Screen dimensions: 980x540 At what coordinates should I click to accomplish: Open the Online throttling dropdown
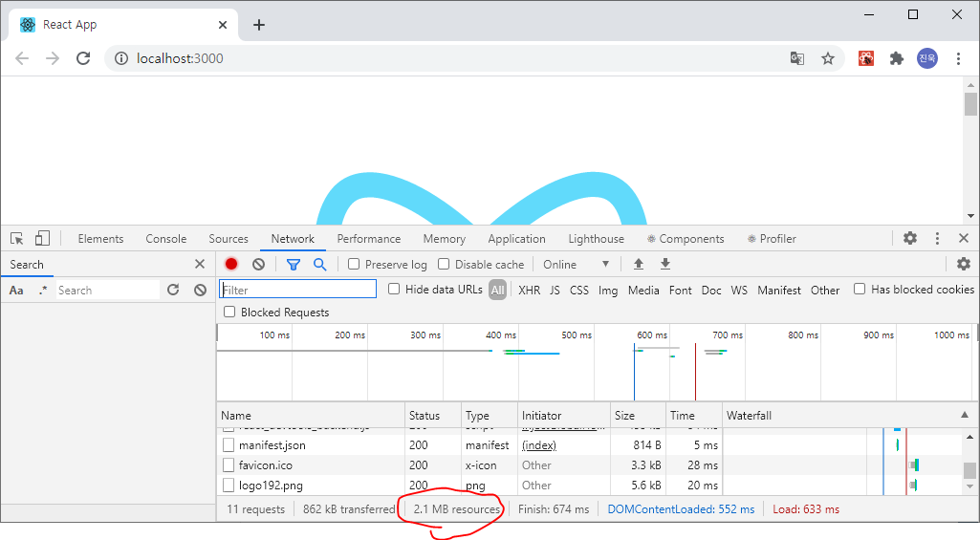click(576, 265)
